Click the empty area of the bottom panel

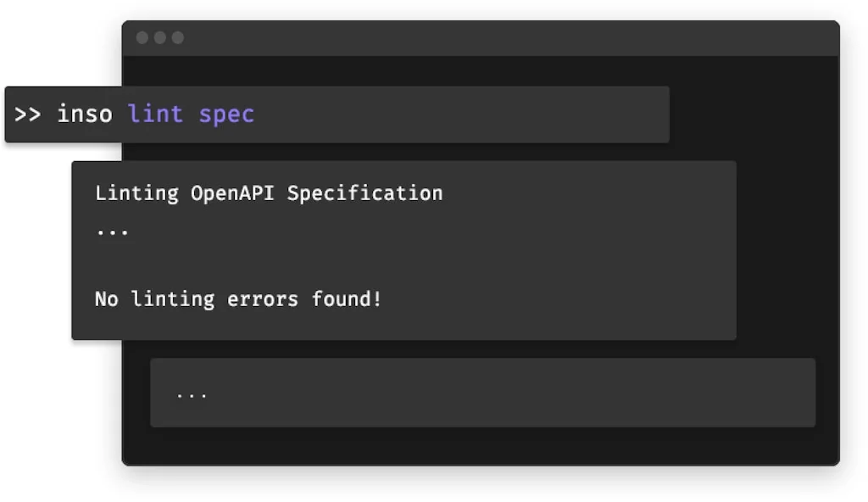pyautogui.click(x=509, y=393)
